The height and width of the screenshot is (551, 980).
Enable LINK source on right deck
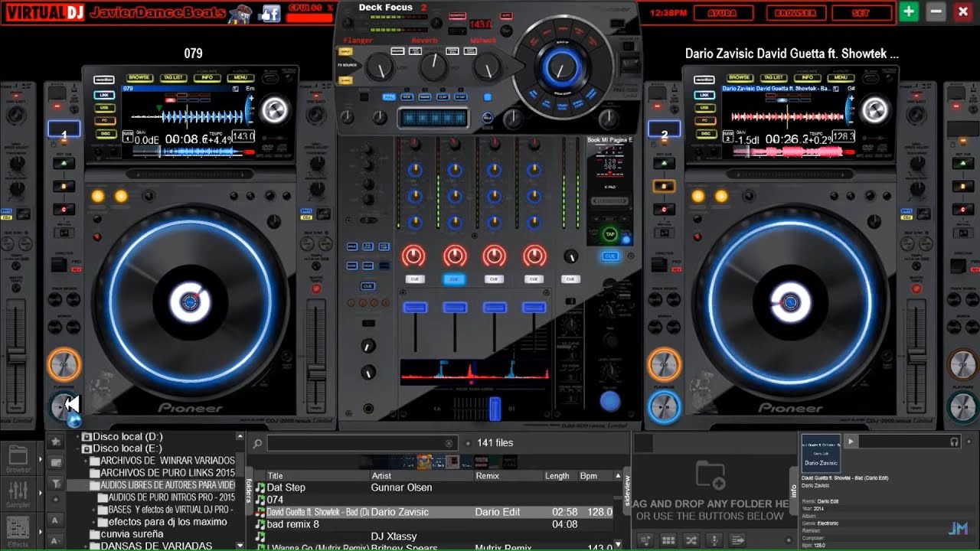704,95
